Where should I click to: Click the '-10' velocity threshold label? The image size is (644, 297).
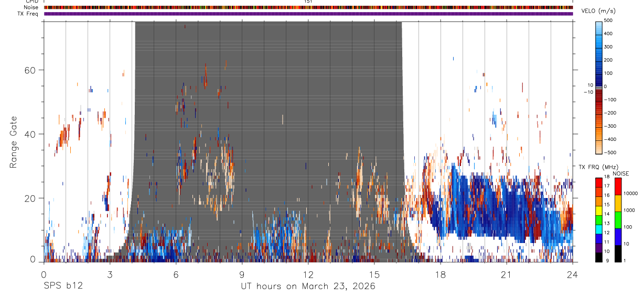(588, 92)
